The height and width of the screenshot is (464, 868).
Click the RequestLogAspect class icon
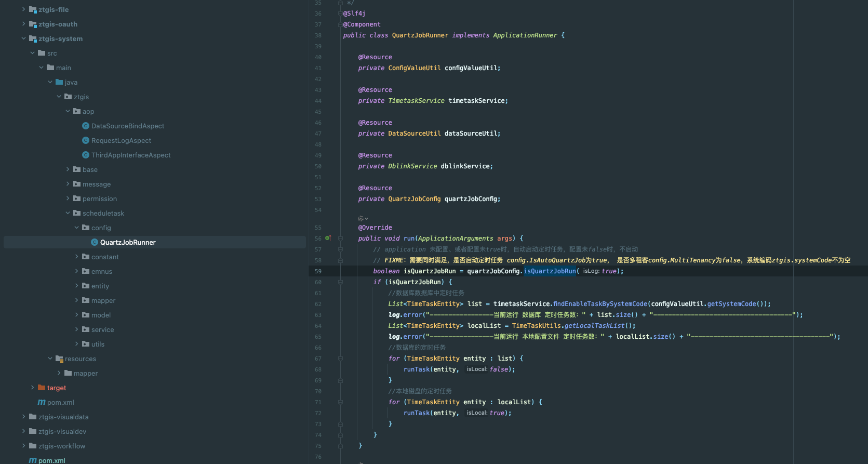[x=86, y=140]
